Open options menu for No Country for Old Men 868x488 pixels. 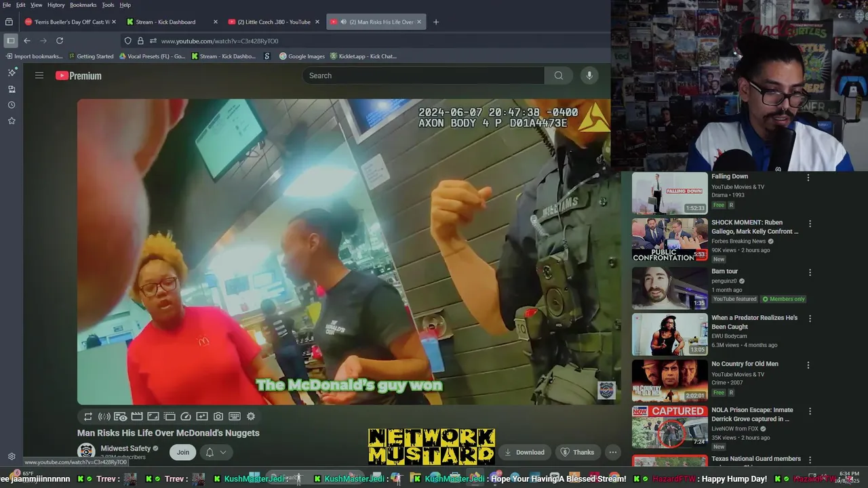tap(808, 365)
